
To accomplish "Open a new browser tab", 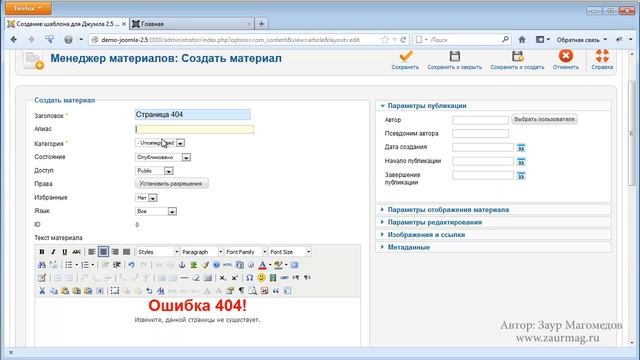I will pyautogui.click(x=261, y=24).
